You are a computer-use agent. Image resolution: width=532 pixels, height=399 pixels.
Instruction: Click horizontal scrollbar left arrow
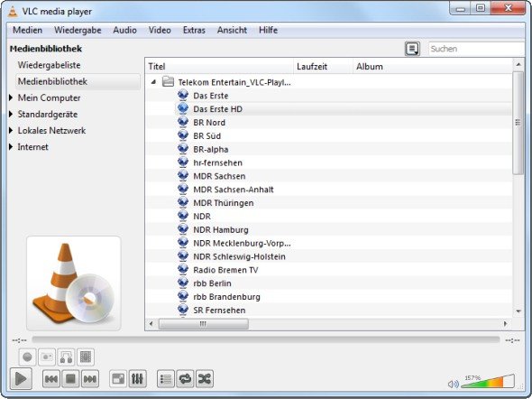click(x=151, y=323)
